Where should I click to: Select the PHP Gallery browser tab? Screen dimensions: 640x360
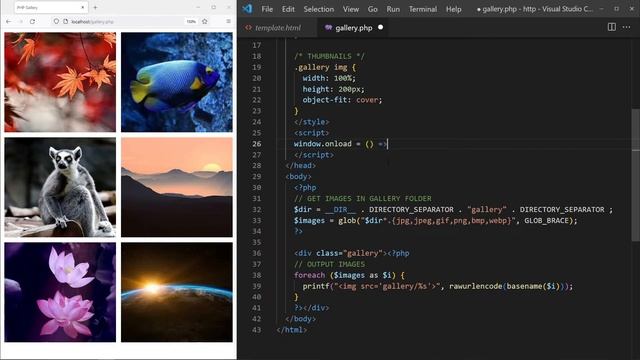click(x=51, y=7)
